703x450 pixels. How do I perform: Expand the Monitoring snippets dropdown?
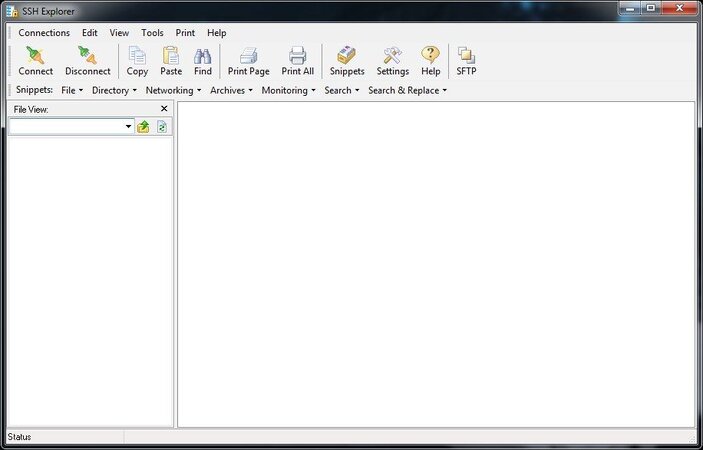(x=288, y=90)
